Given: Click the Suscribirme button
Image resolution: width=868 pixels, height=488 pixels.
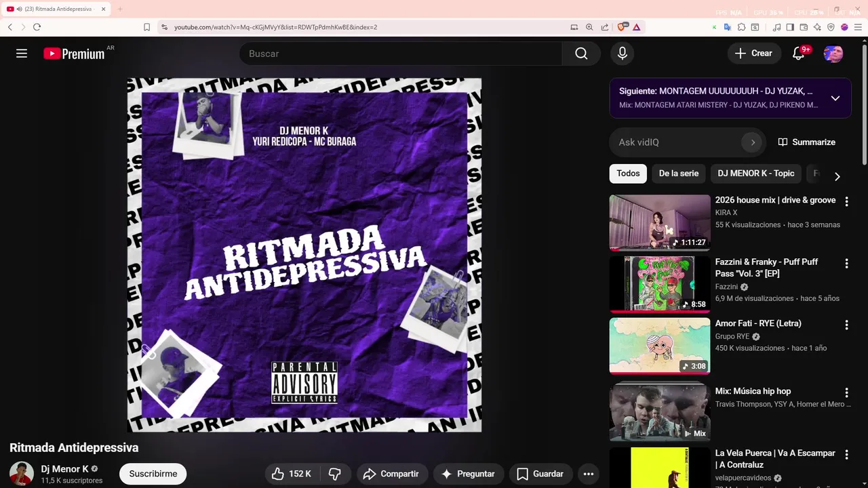Looking at the screenshot, I should tap(153, 474).
